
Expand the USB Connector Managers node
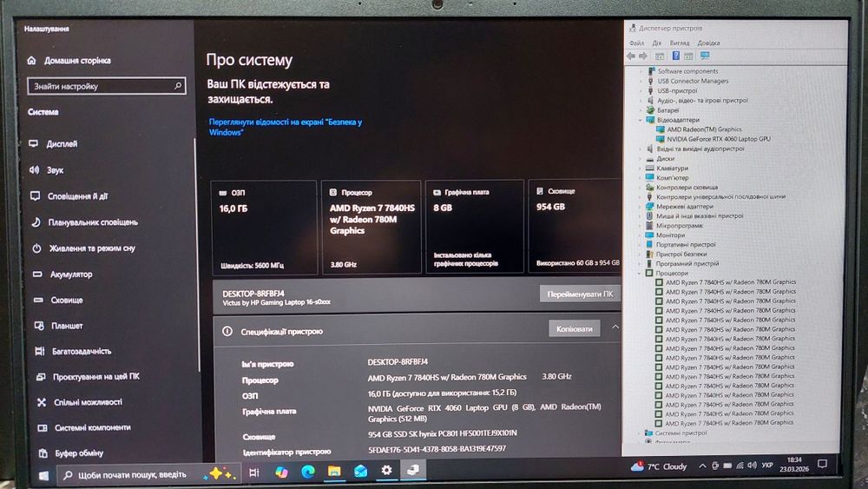click(x=641, y=82)
